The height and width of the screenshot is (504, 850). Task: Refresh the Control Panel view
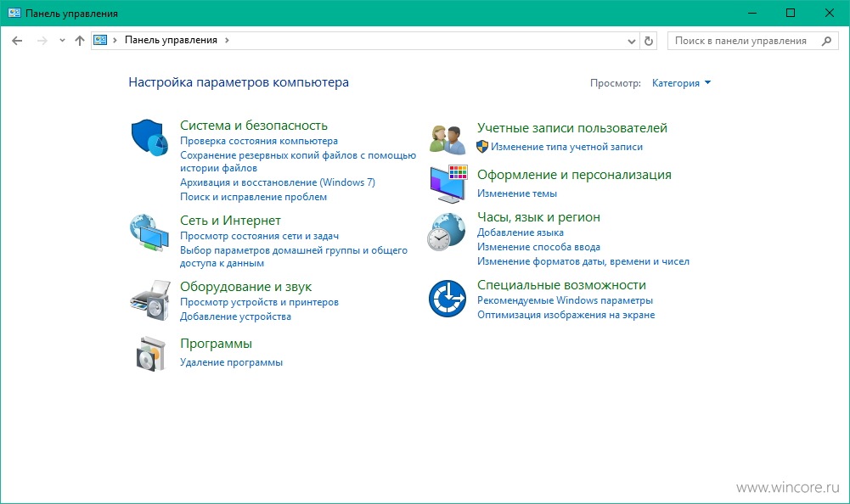(x=649, y=41)
